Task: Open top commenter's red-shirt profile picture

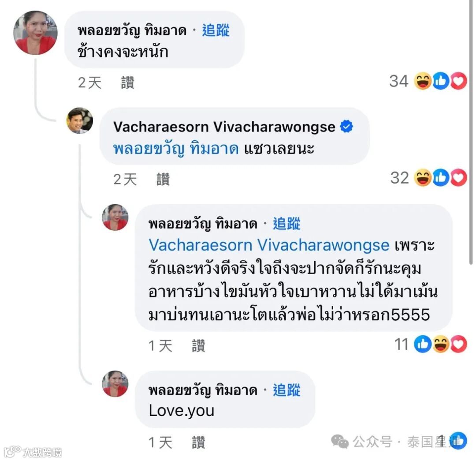Action: pyautogui.click(x=36, y=33)
